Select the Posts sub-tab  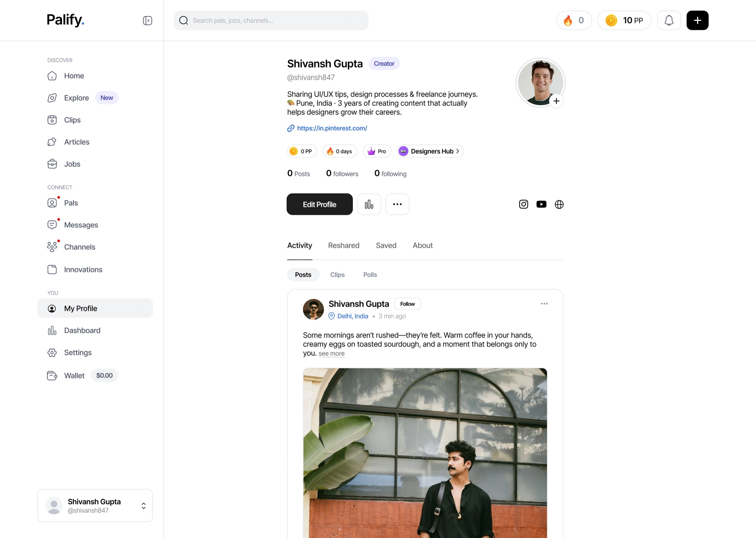coord(303,275)
